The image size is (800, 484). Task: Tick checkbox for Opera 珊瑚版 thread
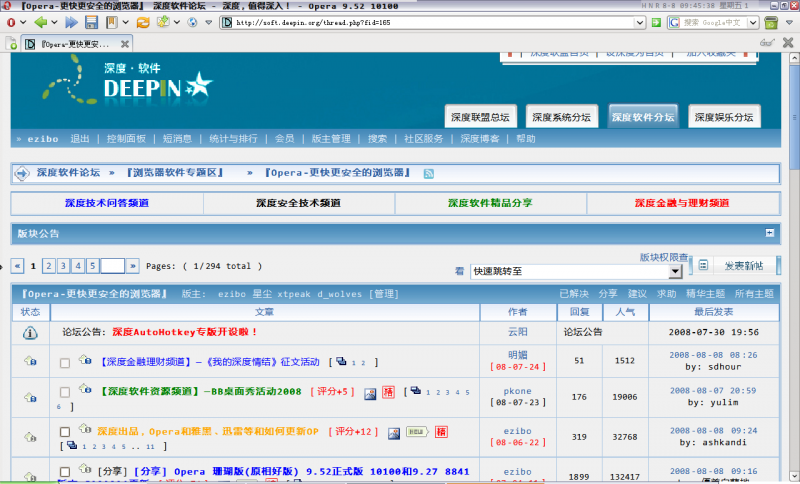(x=65, y=472)
